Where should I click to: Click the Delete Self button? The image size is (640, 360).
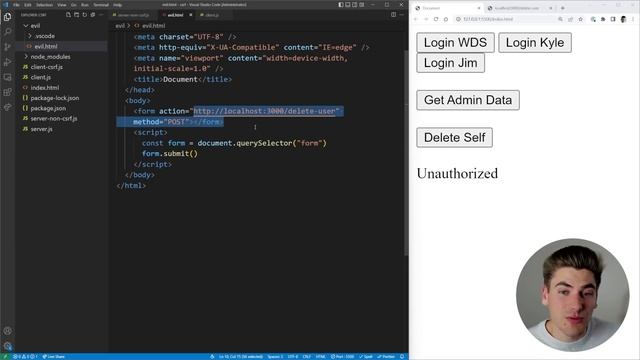coord(454,138)
